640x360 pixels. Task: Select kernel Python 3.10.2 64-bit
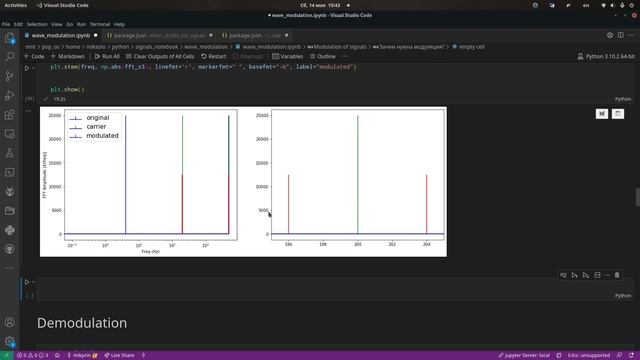tap(606, 56)
